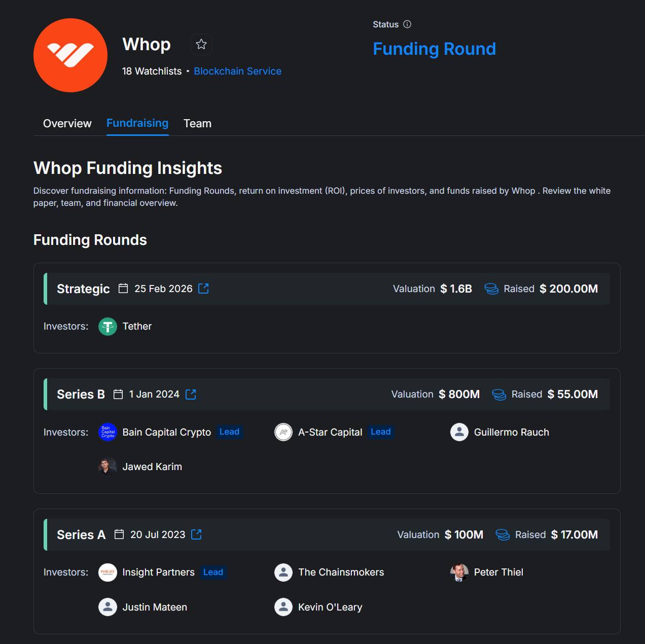
Task: Select the Fundraising tab
Action: tap(137, 123)
